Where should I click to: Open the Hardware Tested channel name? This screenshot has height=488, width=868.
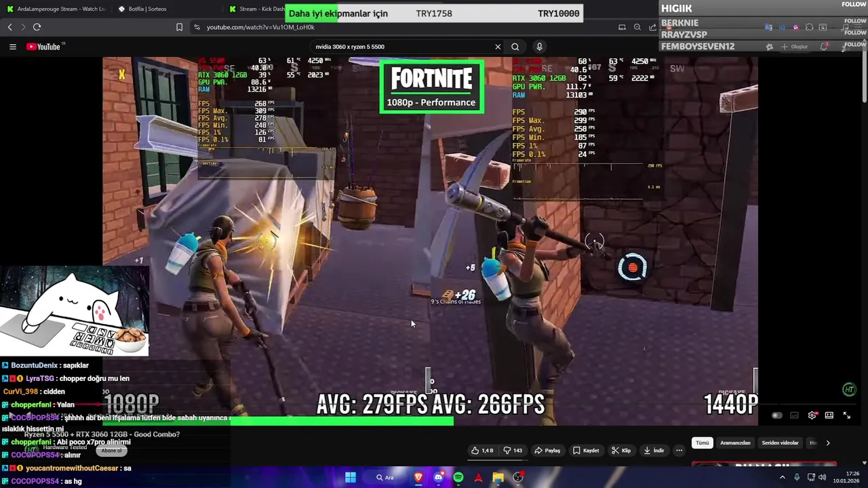point(65,447)
